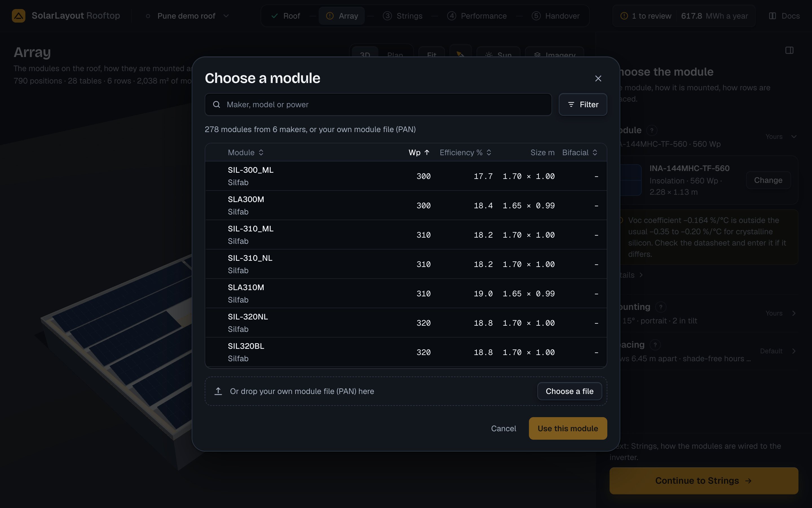Sort by Efficiency % column
Image resolution: width=812 pixels, height=508 pixels.
click(x=466, y=152)
